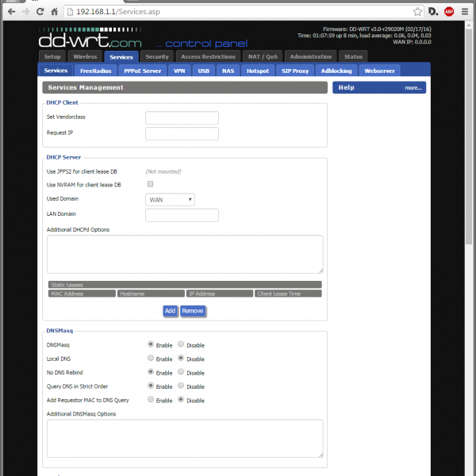Switch to the Wireless tab

pos(84,57)
